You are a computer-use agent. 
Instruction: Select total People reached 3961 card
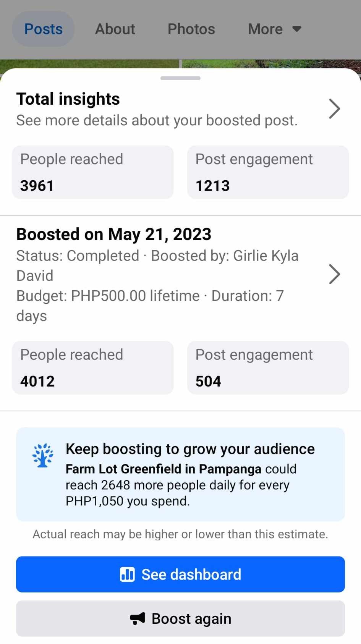[x=93, y=172]
